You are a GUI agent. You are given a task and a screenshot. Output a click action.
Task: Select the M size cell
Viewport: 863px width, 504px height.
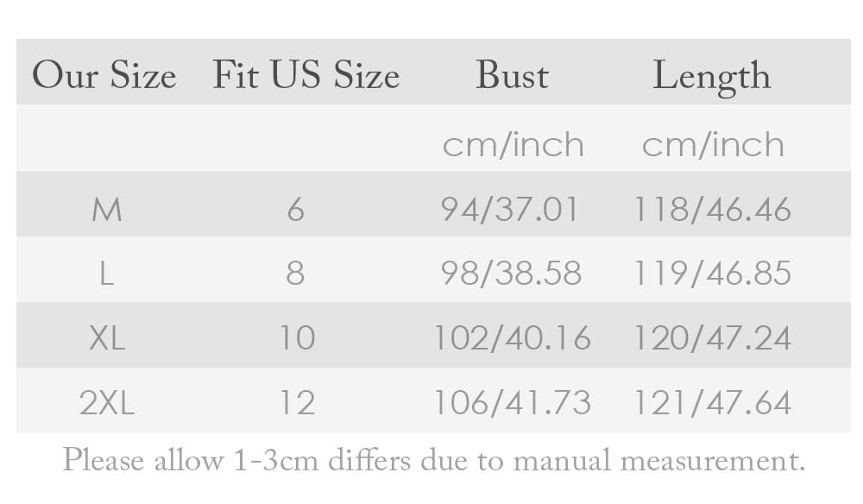106,210
